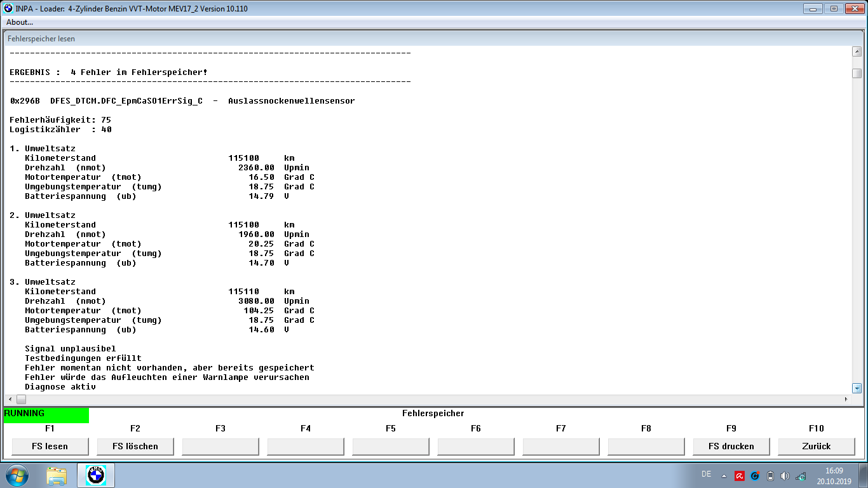
Task: Click the FS drucken button
Action: click(731, 446)
